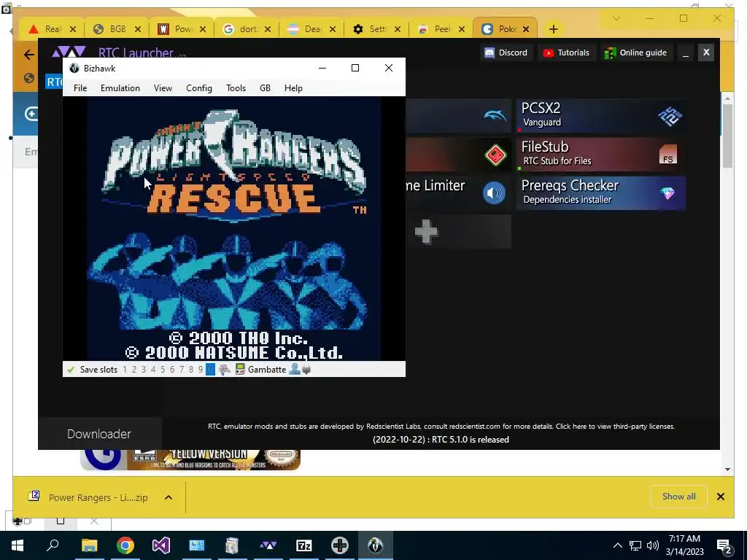
Task: Open the Emulation menu
Action: coord(120,88)
